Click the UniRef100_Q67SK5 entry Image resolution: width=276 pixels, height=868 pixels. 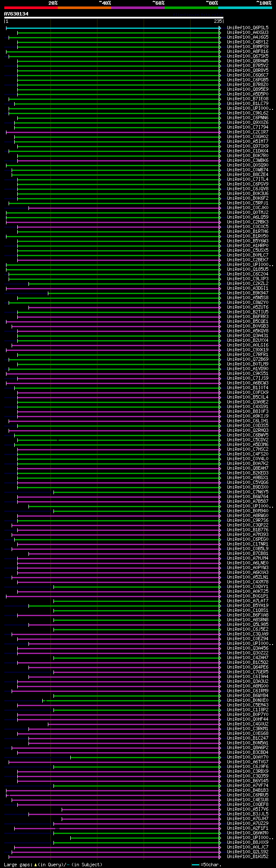tap(248, 56)
